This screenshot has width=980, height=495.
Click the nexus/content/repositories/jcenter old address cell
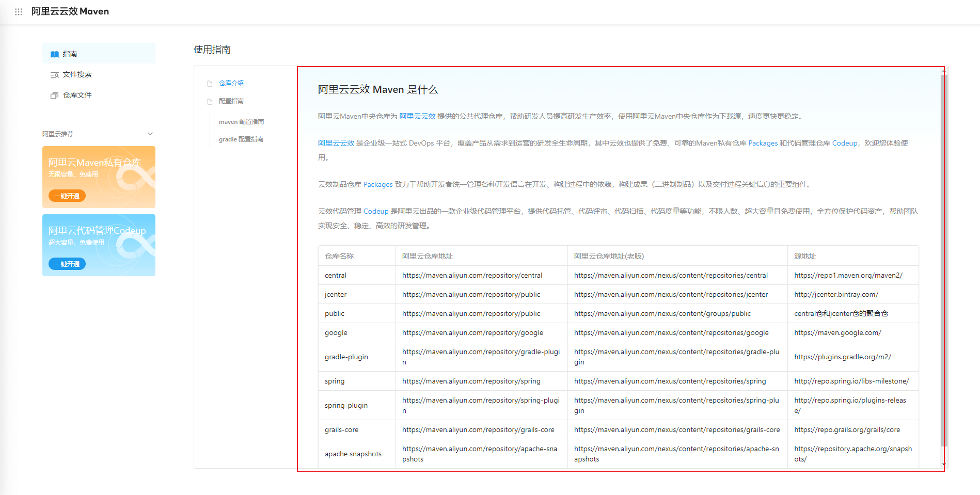pyautogui.click(x=677, y=294)
